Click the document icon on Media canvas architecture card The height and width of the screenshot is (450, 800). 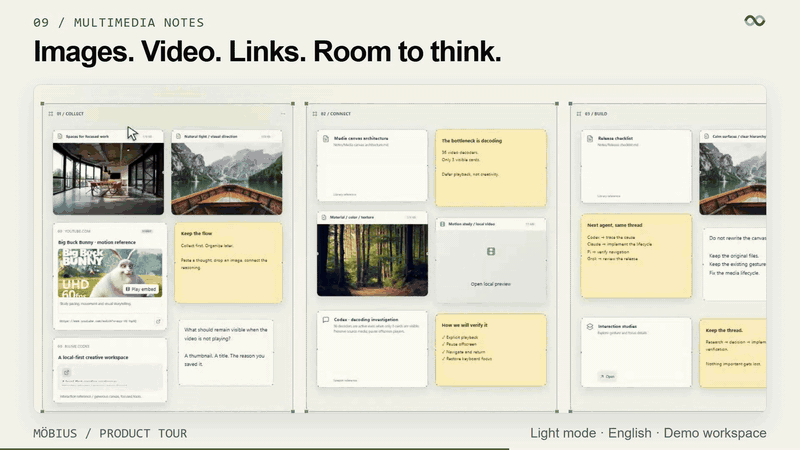(x=326, y=139)
